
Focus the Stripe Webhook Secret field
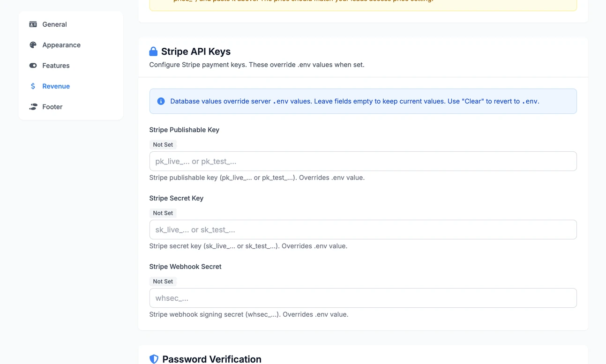[363, 298]
